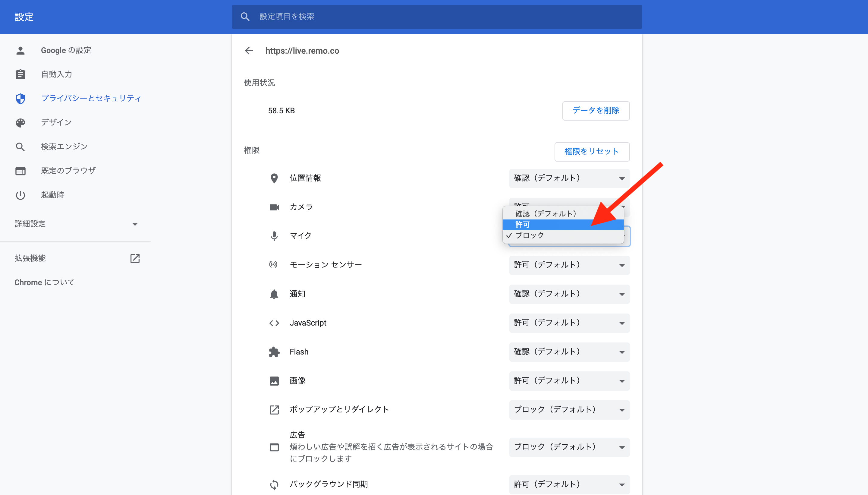Click the clipboard icon for 自動入力
The width and height of the screenshot is (868, 495).
pyautogui.click(x=20, y=74)
